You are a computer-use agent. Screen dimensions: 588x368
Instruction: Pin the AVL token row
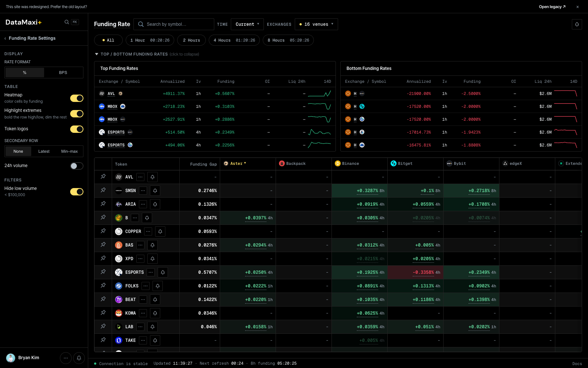click(103, 177)
